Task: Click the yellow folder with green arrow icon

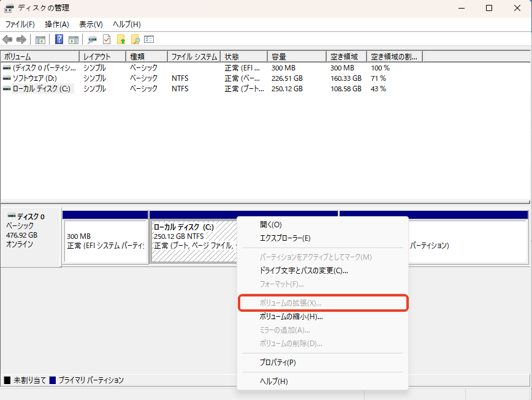Action: (x=121, y=40)
